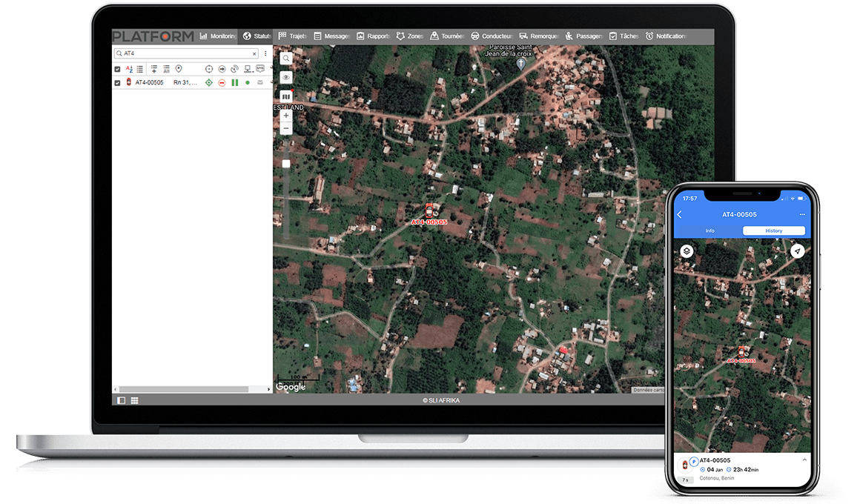Click the green locate icon in the AT4-00505 row

(209, 83)
